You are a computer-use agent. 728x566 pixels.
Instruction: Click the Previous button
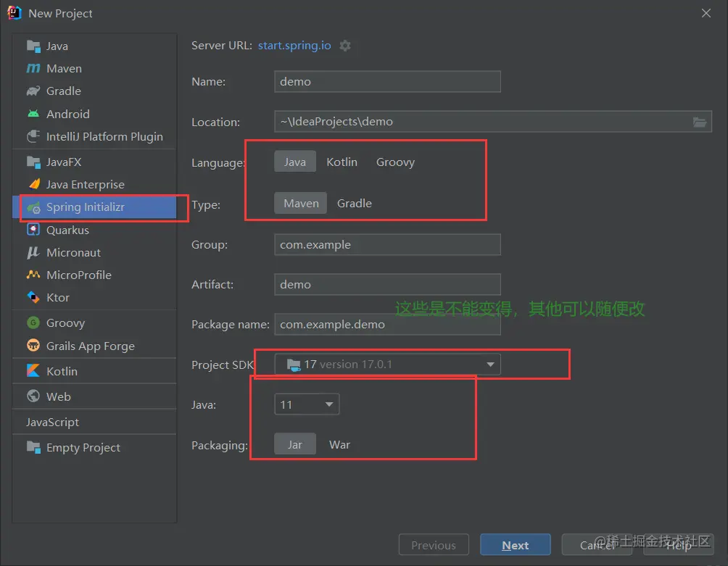coord(434,545)
